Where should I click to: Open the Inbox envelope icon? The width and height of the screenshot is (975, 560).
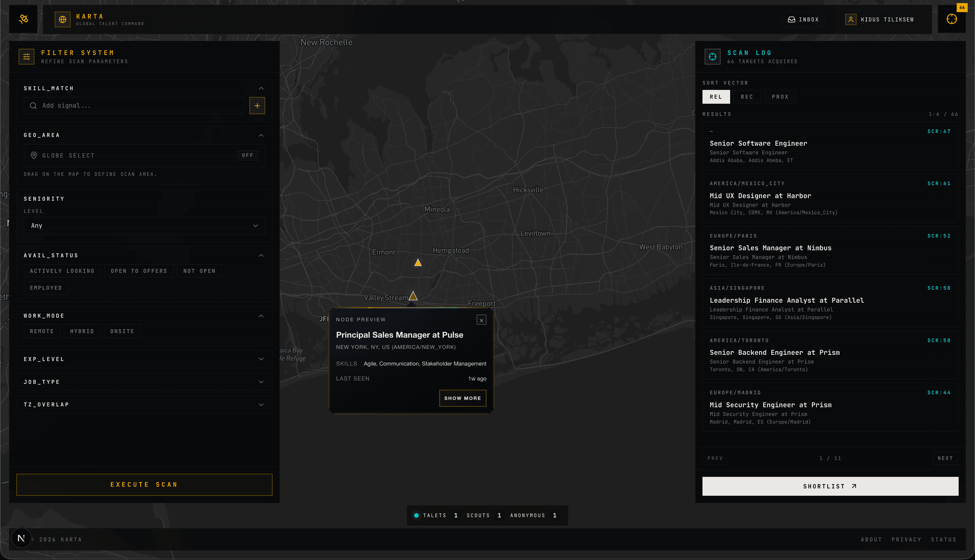click(791, 19)
